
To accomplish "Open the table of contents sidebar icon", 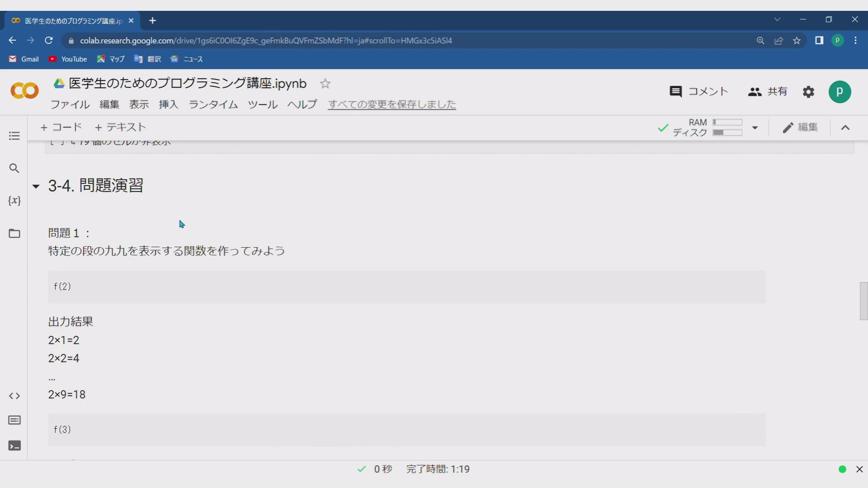I will (x=14, y=136).
